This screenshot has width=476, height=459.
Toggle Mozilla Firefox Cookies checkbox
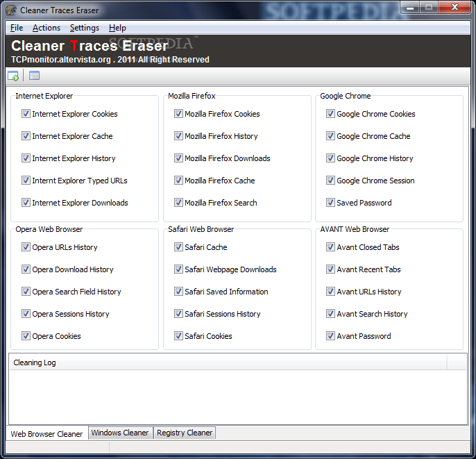(x=178, y=114)
